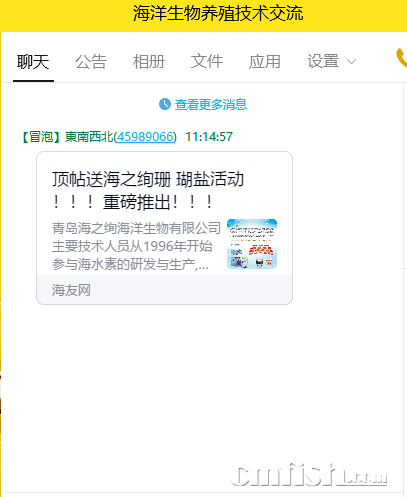Click the clock icon beside 查看更多消息
Screen dimensions: 407x497
point(165,104)
